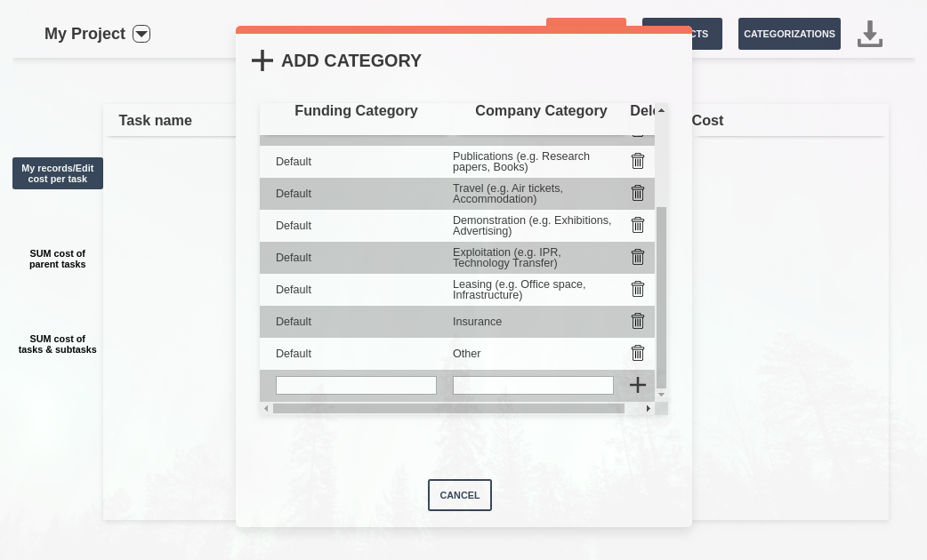
Task: Delete the Leasing category row
Action: point(637,289)
